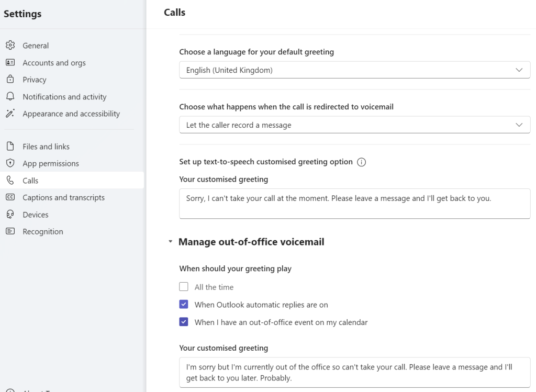This screenshot has width=536, height=392.
Task: Open Recognition via its sidebar icon
Action: pos(10,231)
